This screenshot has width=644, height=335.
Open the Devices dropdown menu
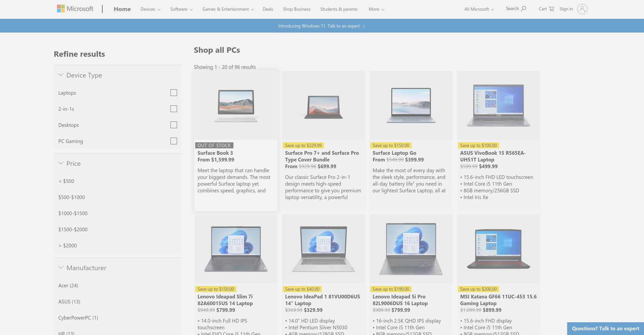(x=150, y=9)
